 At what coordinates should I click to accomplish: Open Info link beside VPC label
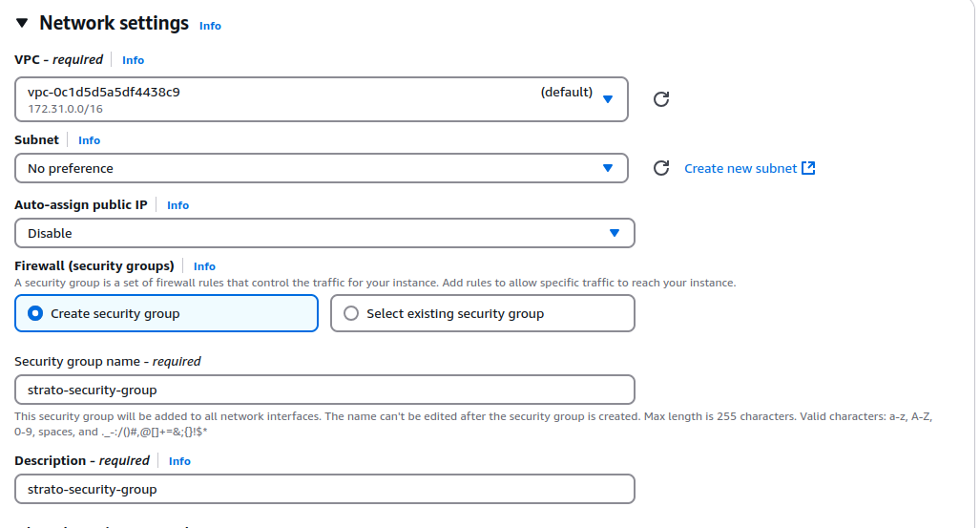click(x=133, y=60)
